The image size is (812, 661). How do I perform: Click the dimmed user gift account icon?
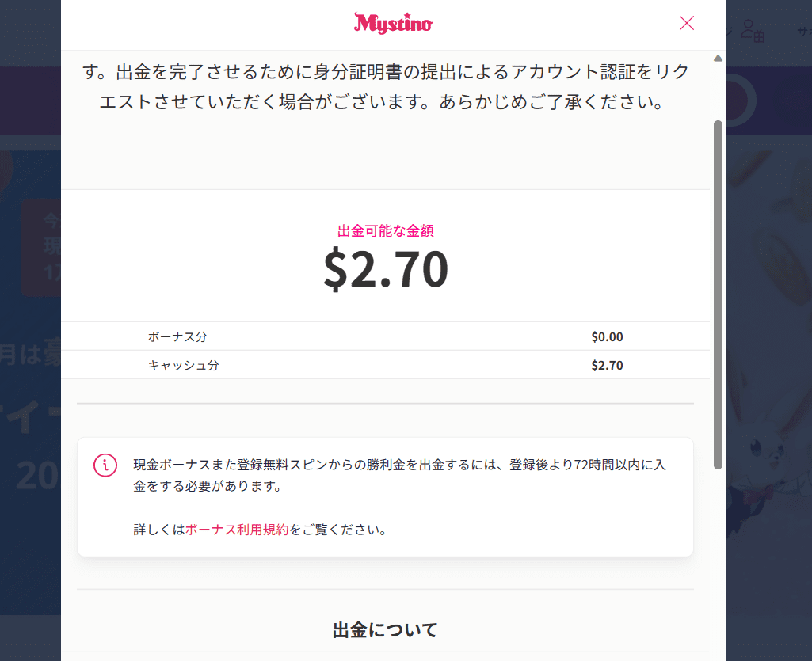point(753,31)
